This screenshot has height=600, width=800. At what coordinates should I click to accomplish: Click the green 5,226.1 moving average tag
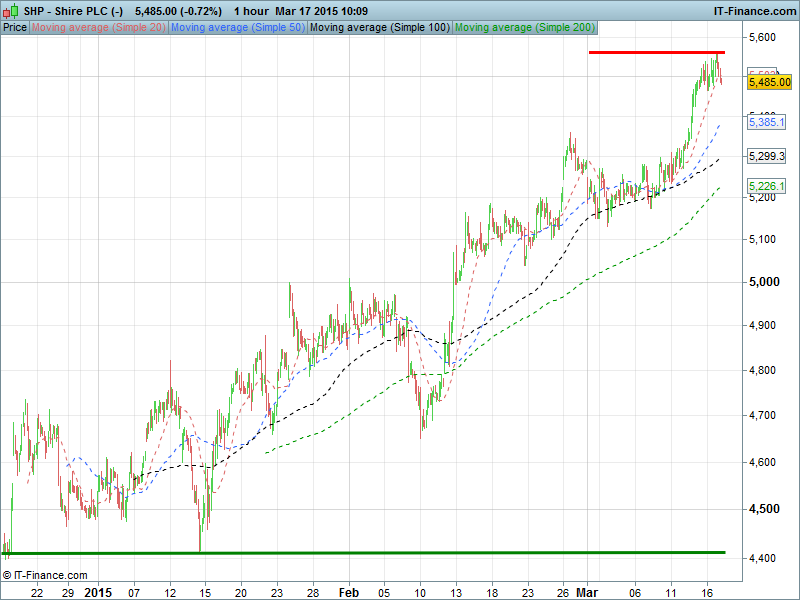tap(767, 187)
